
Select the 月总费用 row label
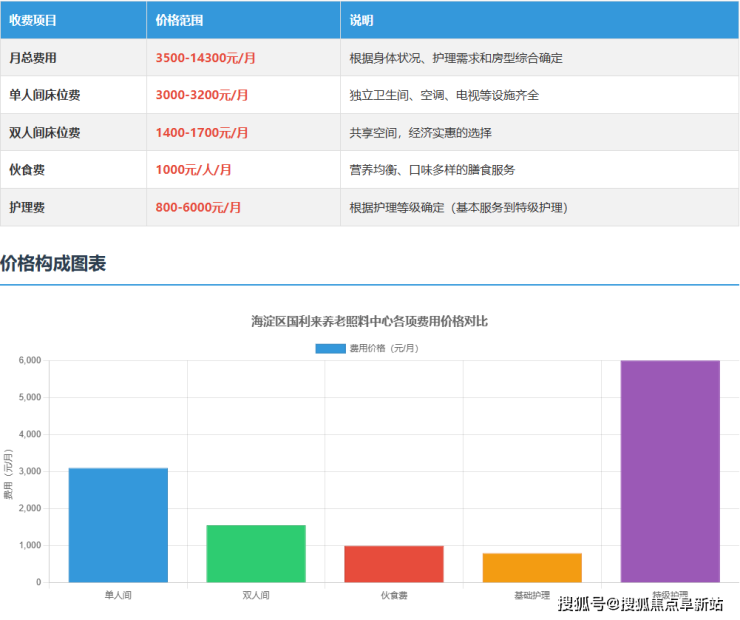click(33, 58)
